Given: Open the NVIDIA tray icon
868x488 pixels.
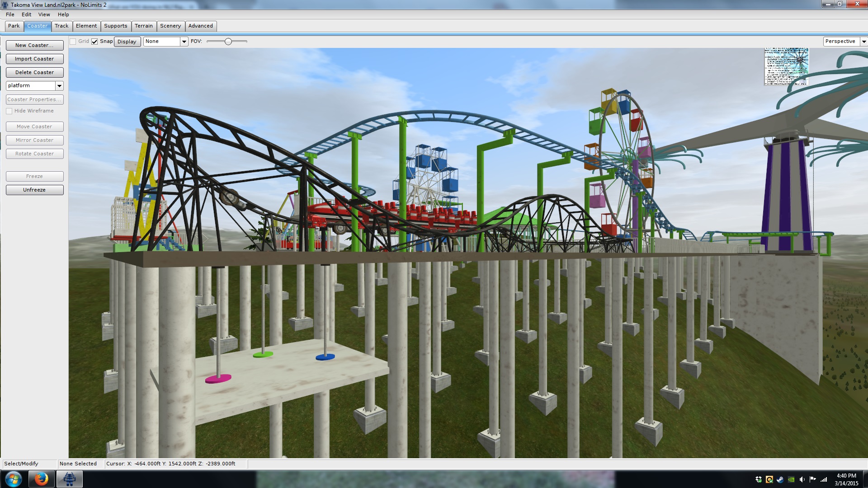Looking at the screenshot, I should (x=791, y=479).
